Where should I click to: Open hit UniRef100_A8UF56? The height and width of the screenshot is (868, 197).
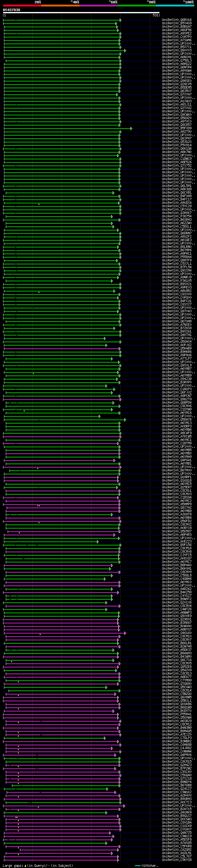177,30
